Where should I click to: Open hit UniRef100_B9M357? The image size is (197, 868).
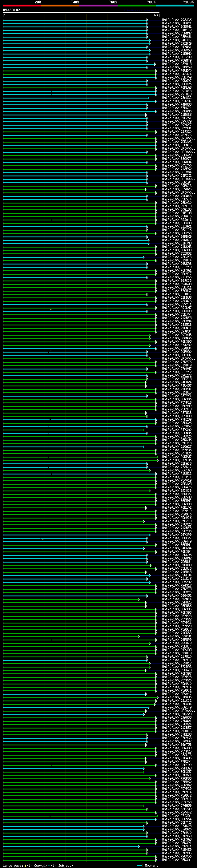pyautogui.click(x=177, y=772)
